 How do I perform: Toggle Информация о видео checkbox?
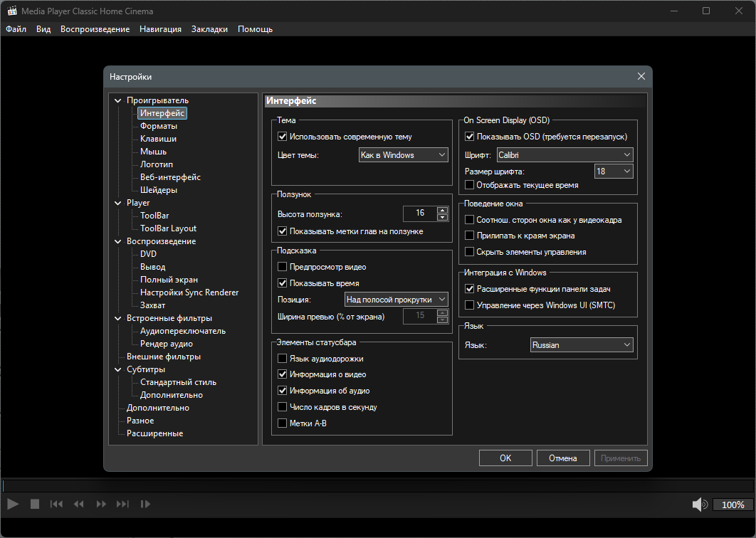283,374
